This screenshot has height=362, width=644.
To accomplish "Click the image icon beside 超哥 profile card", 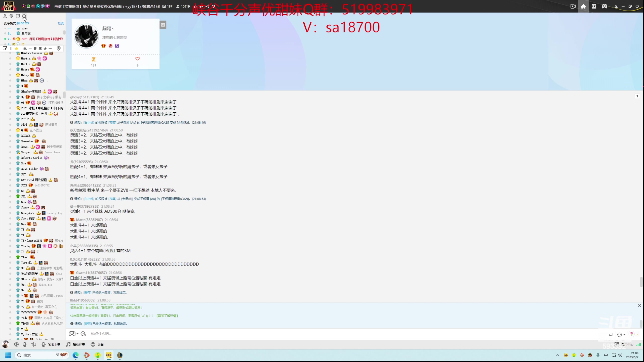I will pos(163,25).
